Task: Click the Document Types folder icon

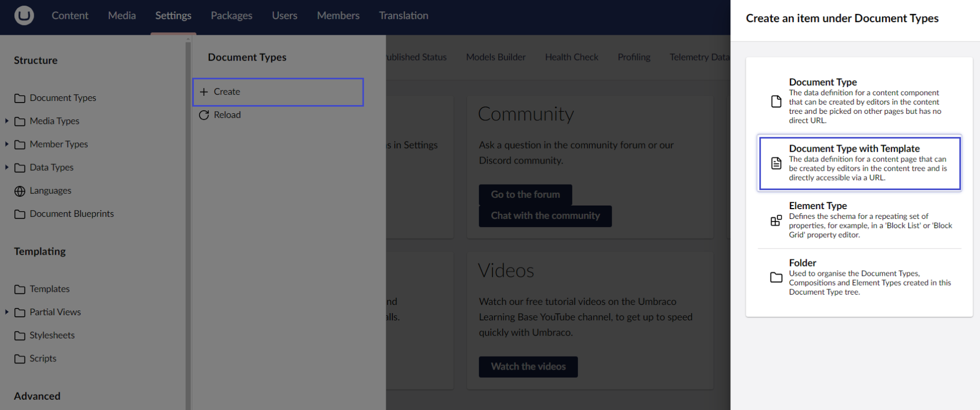Action: (x=19, y=98)
